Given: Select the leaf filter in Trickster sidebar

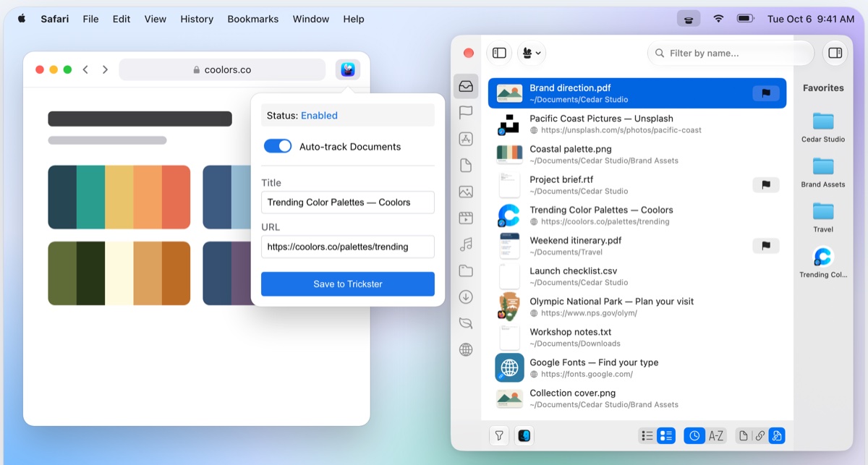Looking at the screenshot, I should pyautogui.click(x=466, y=323).
